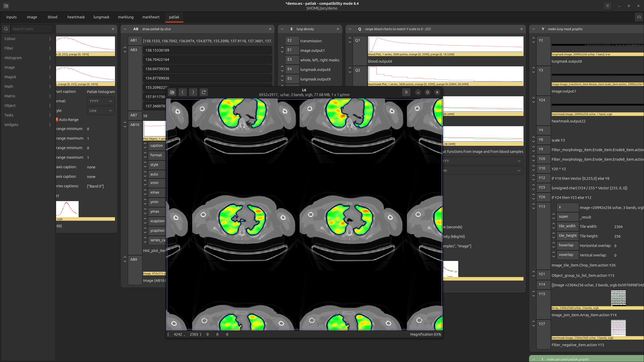Open the format dropdown showing YYYY
The image size is (644, 362).
[101, 101]
